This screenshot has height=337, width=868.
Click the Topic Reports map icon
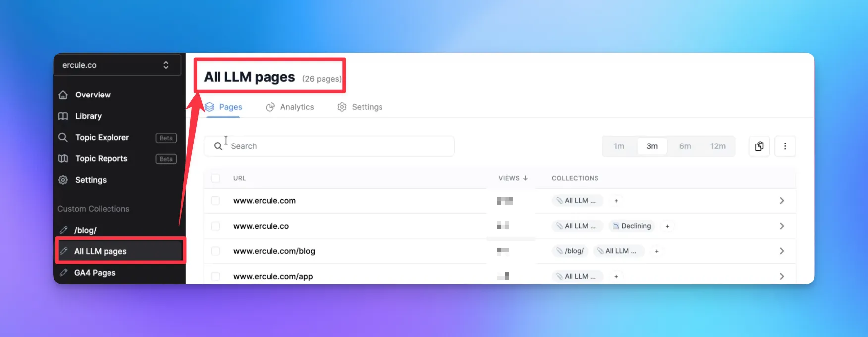pyautogui.click(x=63, y=159)
